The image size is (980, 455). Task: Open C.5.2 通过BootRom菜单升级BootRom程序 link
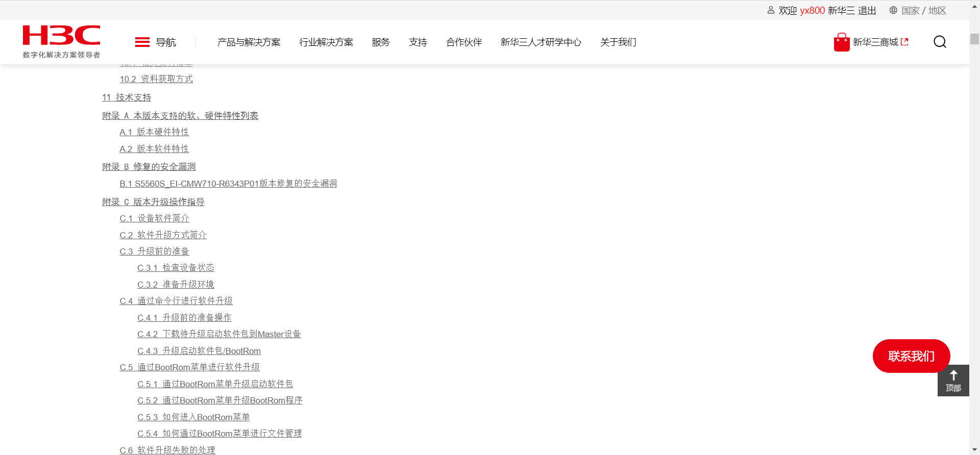(220, 400)
